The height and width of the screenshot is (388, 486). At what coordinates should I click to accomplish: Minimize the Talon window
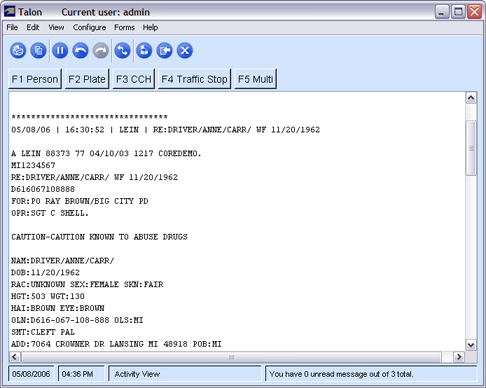click(442, 12)
